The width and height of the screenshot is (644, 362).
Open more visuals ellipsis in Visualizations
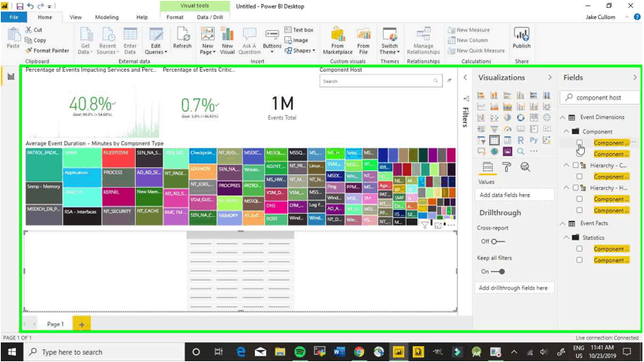pyautogui.click(x=534, y=151)
